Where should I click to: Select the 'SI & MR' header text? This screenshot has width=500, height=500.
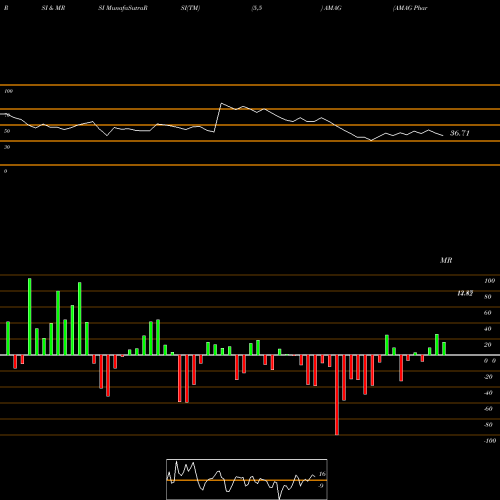click(x=53, y=8)
